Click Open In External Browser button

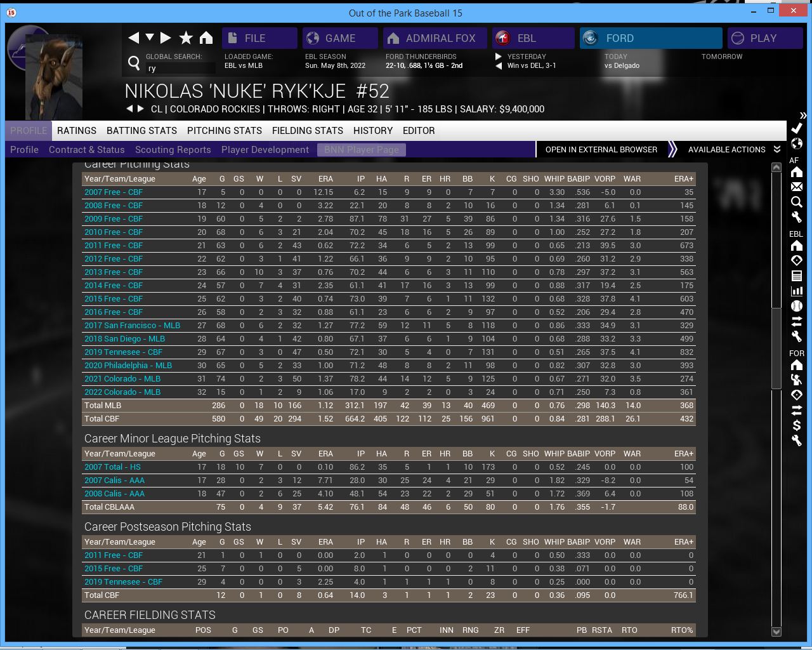601,150
